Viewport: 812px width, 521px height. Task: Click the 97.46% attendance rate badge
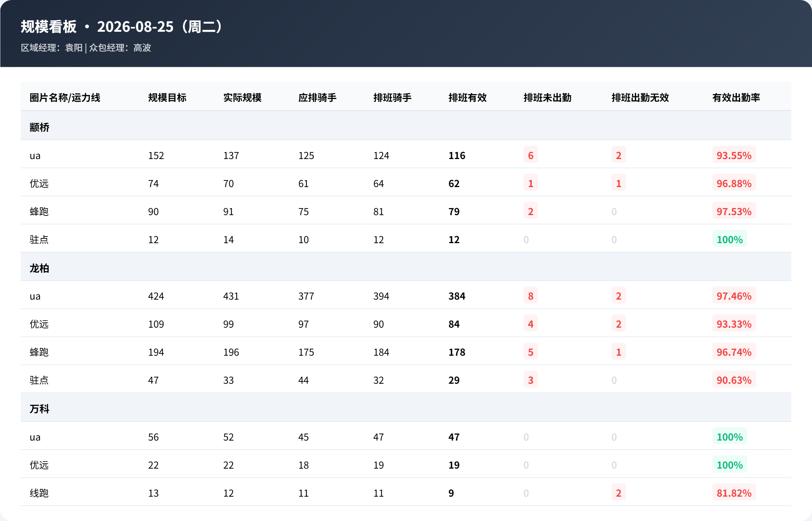tap(734, 295)
